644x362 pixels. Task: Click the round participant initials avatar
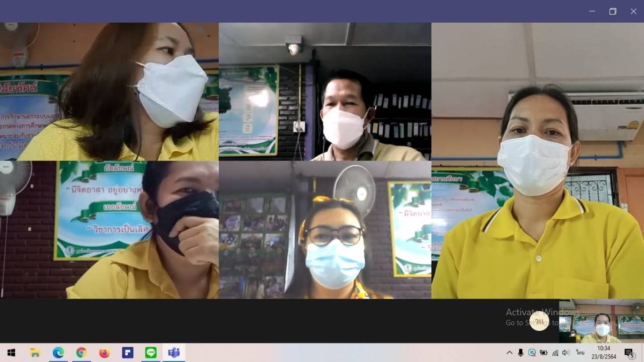click(539, 321)
